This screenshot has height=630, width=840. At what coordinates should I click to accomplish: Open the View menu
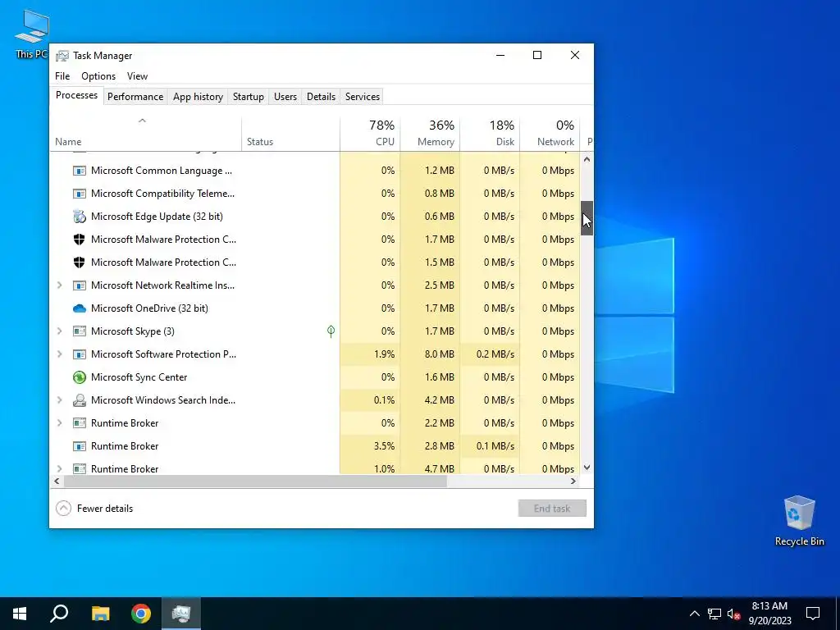point(137,76)
